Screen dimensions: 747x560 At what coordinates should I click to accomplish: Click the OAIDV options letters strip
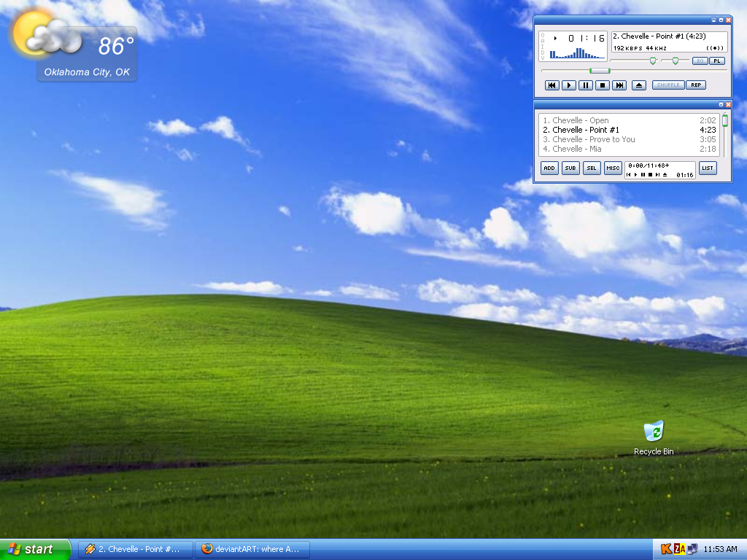click(x=543, y=46)
